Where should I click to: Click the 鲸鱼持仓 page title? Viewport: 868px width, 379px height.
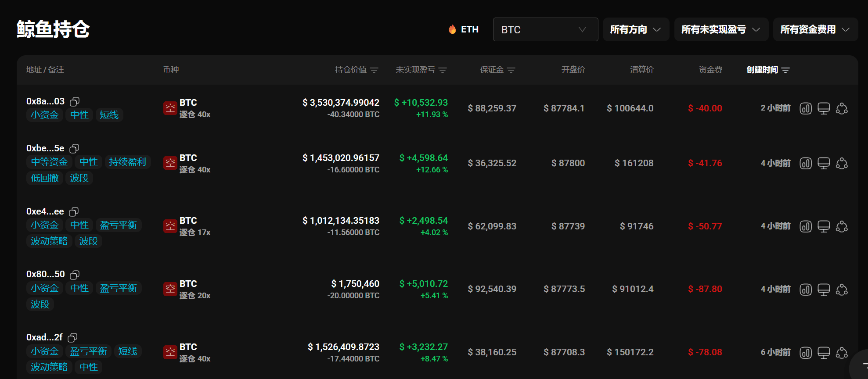coord(53,29)
